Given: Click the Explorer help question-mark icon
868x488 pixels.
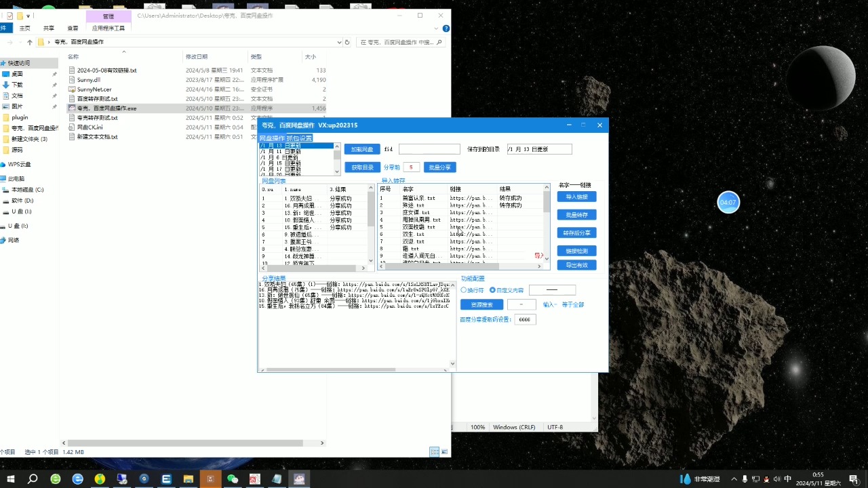Looking at the screenshot, I should 446,28.
